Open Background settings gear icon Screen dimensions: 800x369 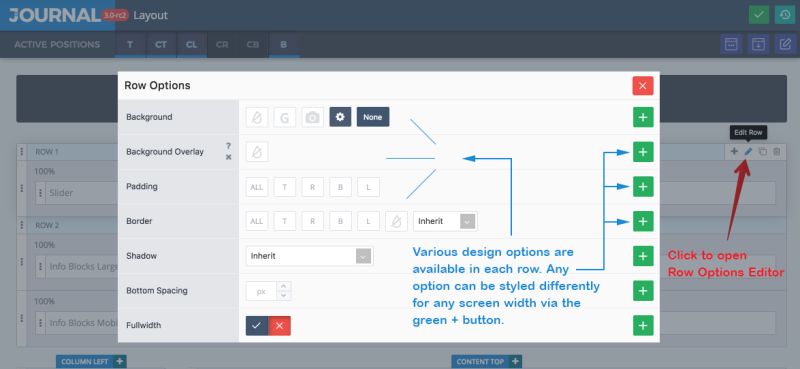[x=340, y=117]
